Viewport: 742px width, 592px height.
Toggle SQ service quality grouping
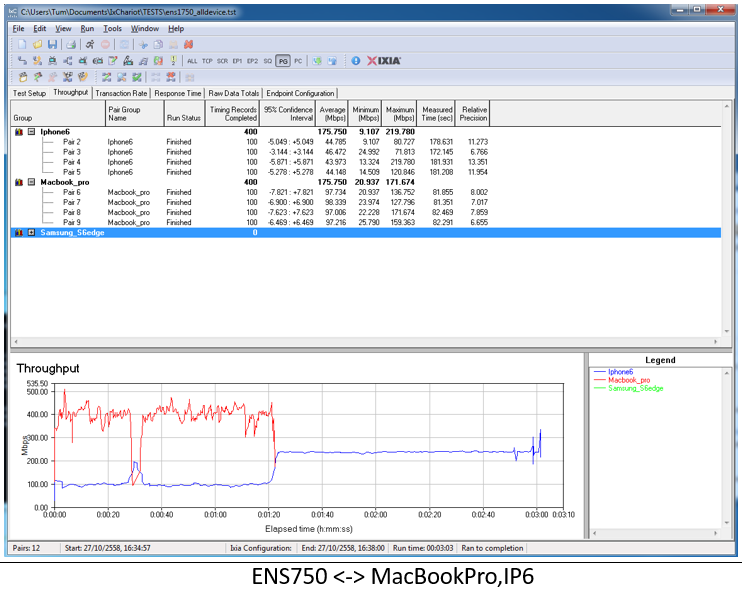(x=268, y=61)
